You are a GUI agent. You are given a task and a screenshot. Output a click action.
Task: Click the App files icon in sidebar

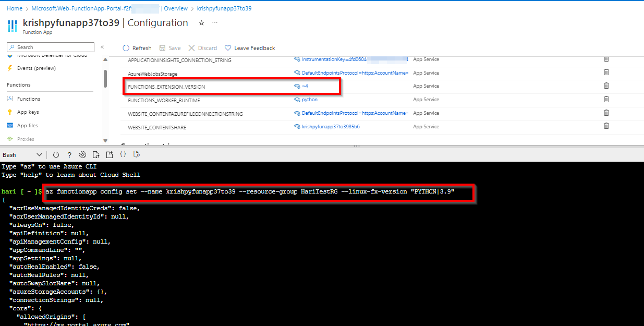[10, 126]
